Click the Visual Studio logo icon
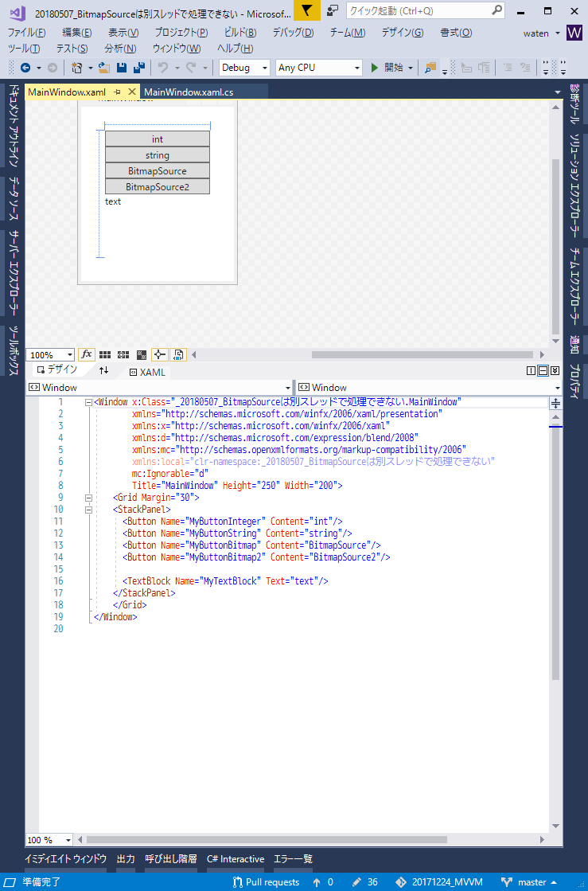The width and height of the screenshot is (588, 891). [x=17, y=13]
